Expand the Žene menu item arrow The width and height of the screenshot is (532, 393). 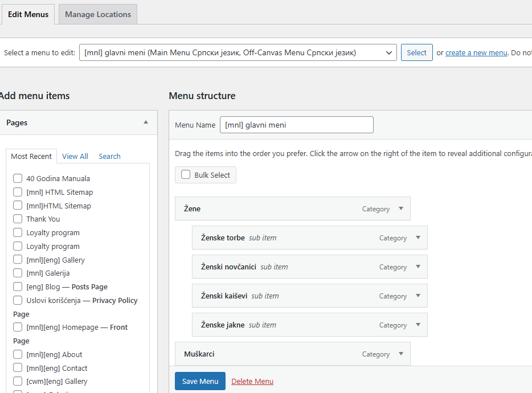coord(401,209)
